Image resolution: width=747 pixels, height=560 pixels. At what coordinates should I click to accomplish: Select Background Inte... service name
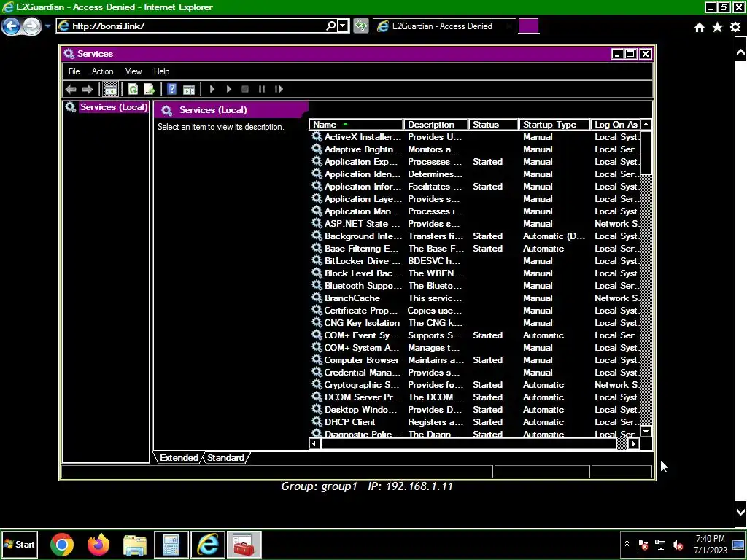[363, 236]
